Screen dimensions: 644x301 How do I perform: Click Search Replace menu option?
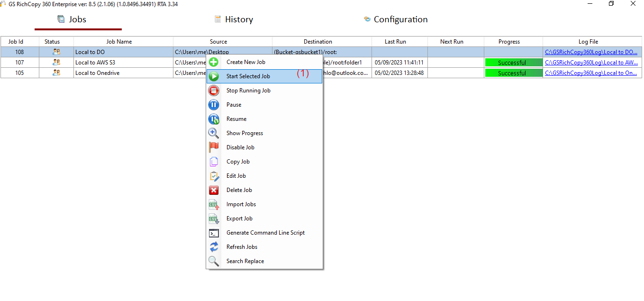click(245, 261)
